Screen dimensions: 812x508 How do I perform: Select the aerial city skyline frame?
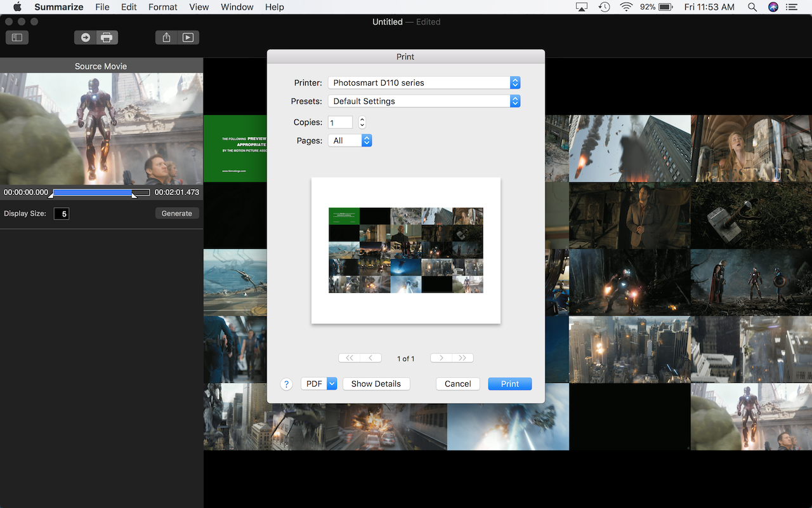[630, 349]
